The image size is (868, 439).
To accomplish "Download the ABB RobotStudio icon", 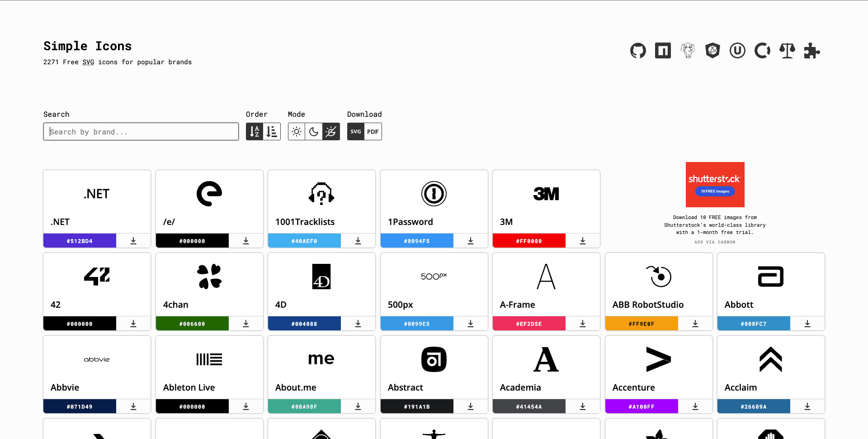I will click(x=695, y=324).
